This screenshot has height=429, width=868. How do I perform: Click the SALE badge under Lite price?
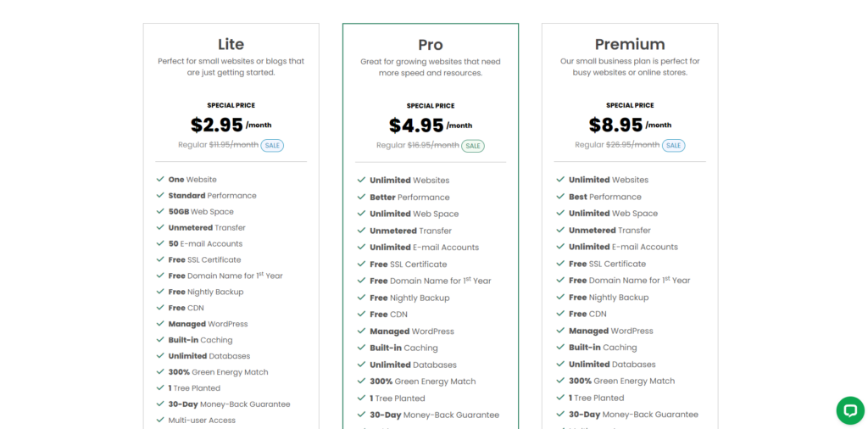tap(272, 146)
